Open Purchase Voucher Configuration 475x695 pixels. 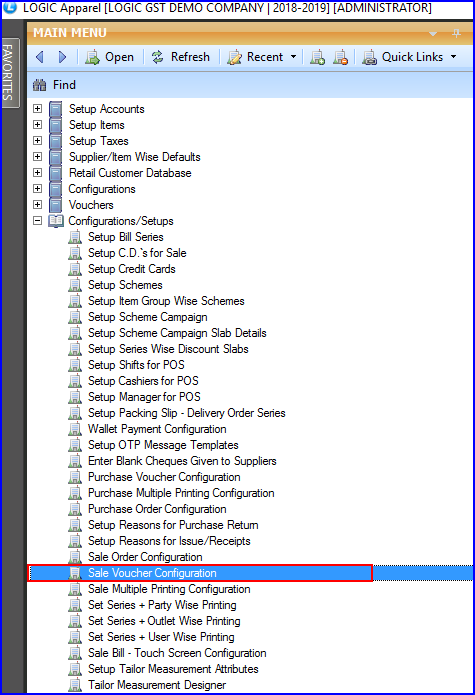(x=164, y=477)
